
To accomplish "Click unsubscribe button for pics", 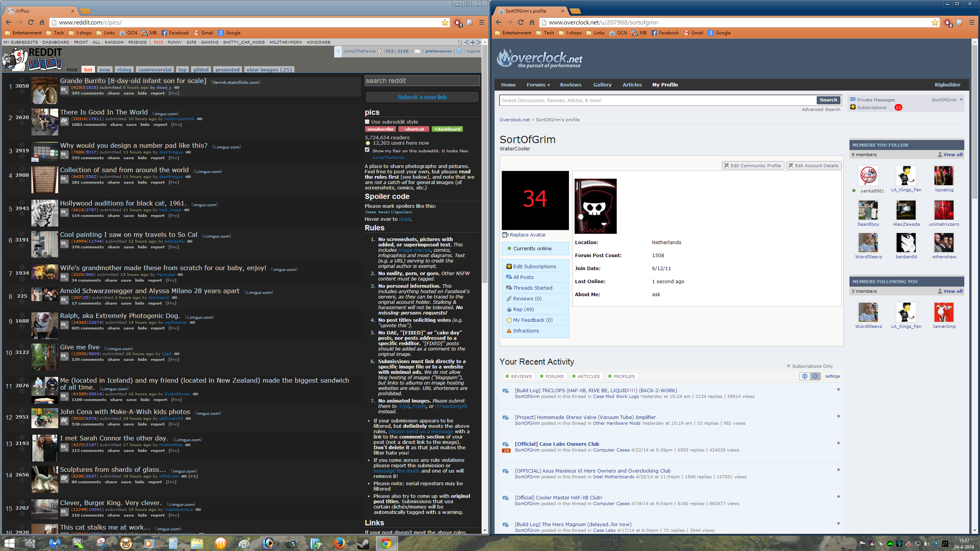I will point(380,129).
